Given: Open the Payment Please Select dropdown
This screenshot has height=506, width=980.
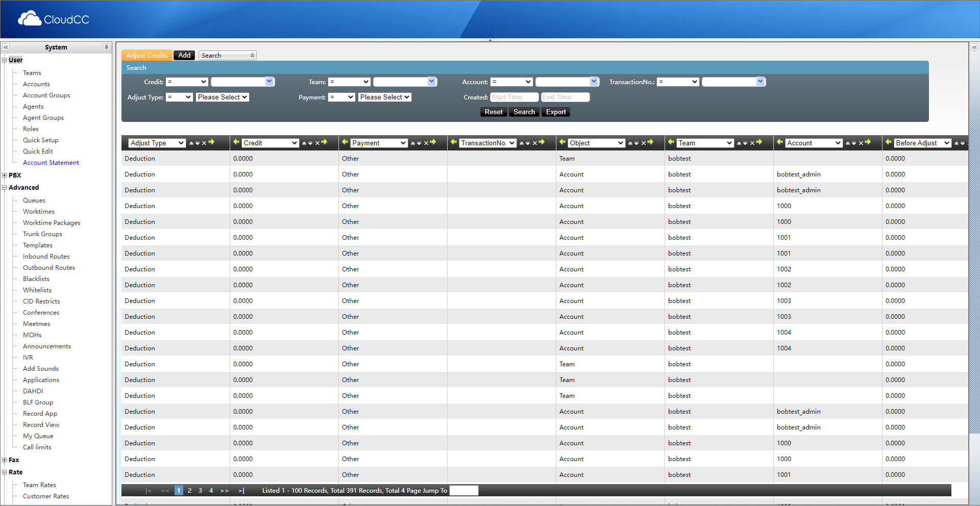Looking at the screenshot, I should [x=384, y=97].
